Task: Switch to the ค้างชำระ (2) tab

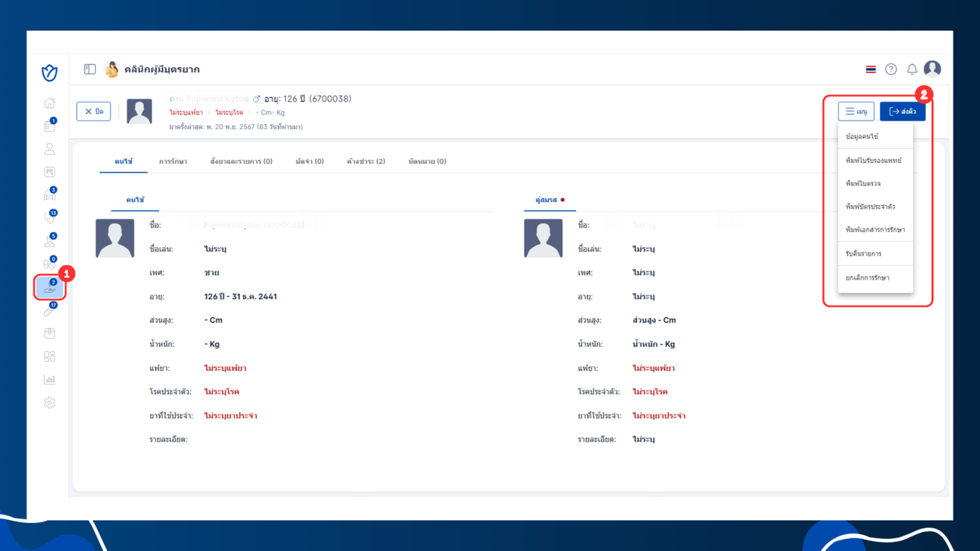Action: 366,161
